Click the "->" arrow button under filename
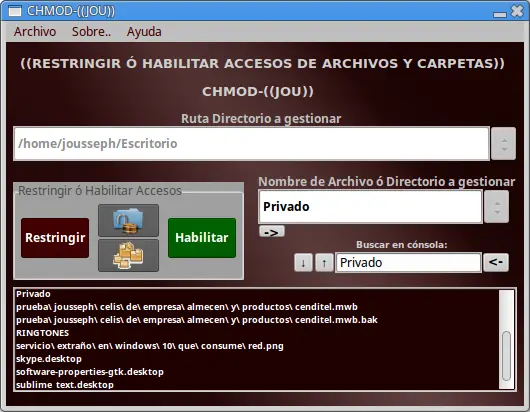The width and height of the screenshot is (530, 412). coord(272,232)
